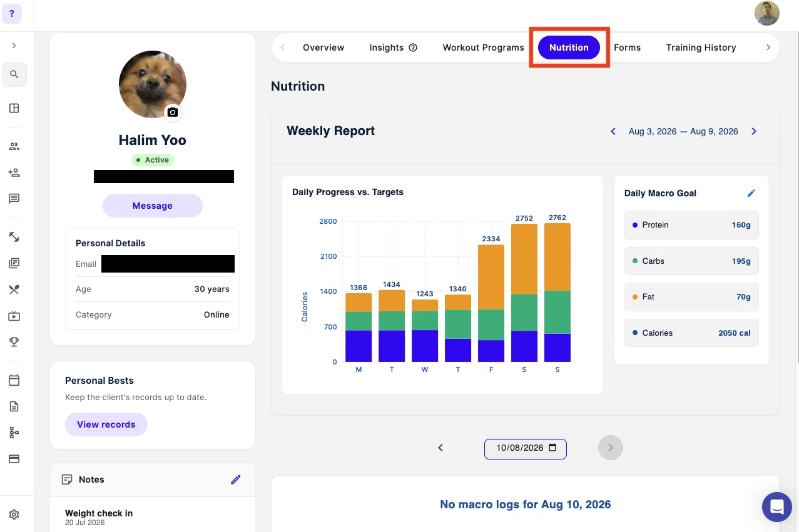Open the video TV icon in sidebar
The width and height of the screenshot is (799, 532).
pos(14,316)
